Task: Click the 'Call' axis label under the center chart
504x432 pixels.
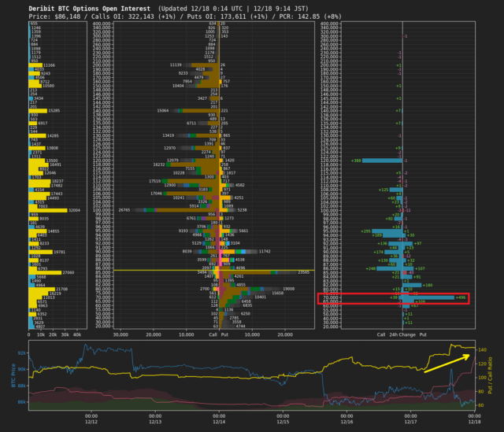Action: tap(212, 334)
